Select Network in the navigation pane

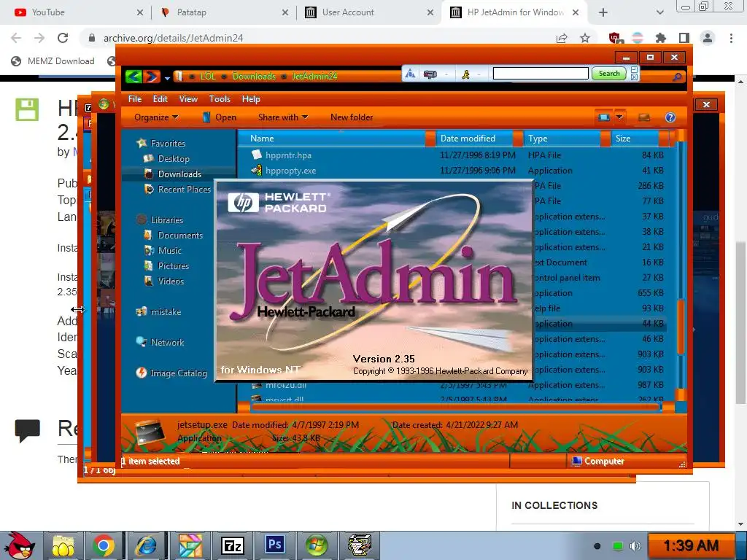click(x=160, y=343)
